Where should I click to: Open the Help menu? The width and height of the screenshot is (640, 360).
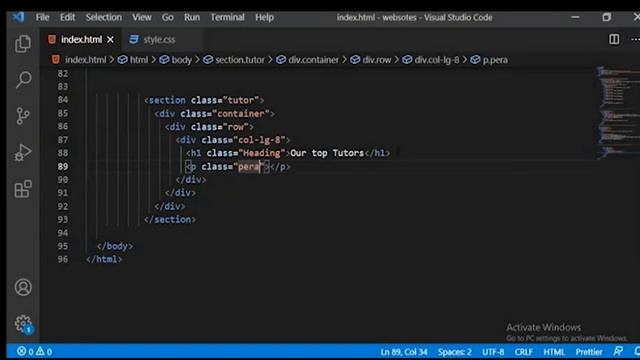264,17
